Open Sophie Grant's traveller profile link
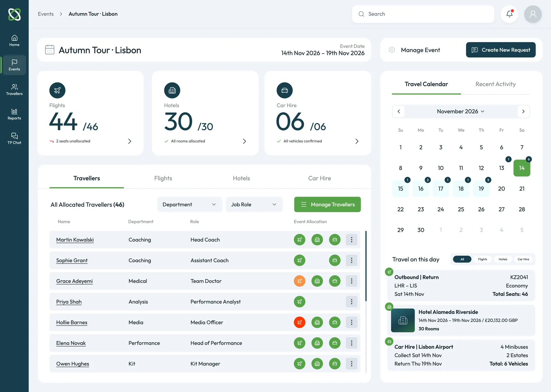Screen dimensions: 551x392 72,260
